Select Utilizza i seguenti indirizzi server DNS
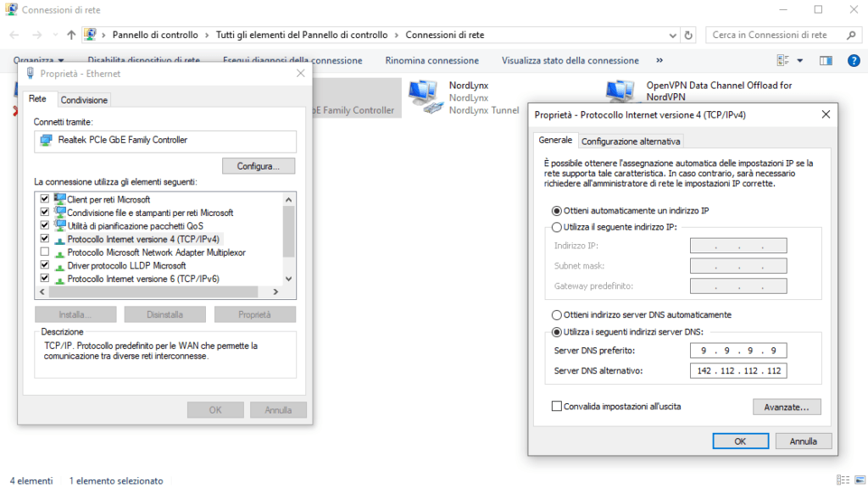This screenshot has height=488, width=868. (x=557, y=332)
